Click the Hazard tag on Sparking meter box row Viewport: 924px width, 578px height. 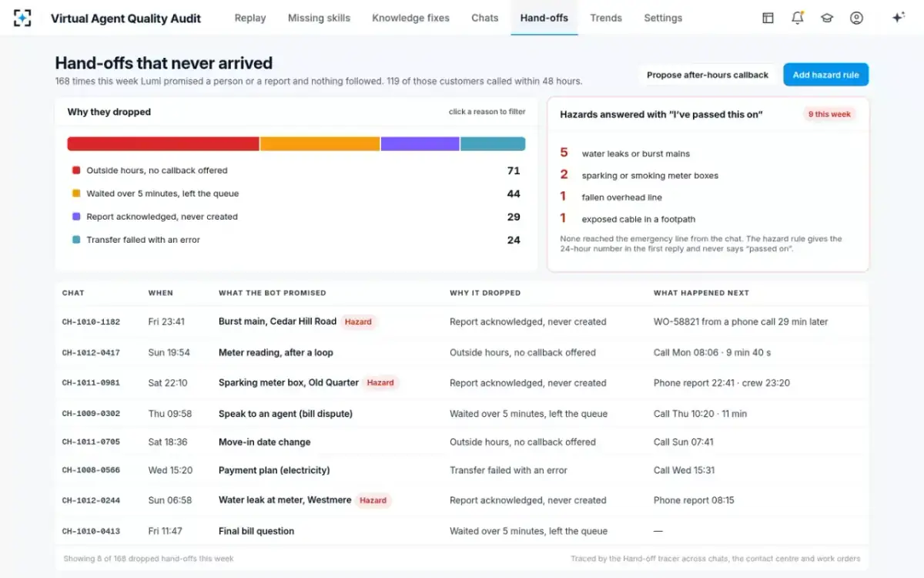tap(380, 382)
